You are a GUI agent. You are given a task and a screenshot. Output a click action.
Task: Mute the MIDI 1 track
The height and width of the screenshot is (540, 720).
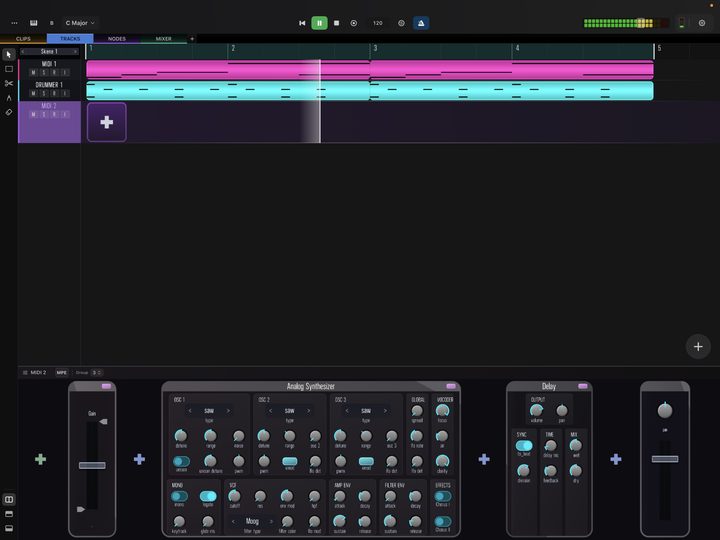pos(34,73)
